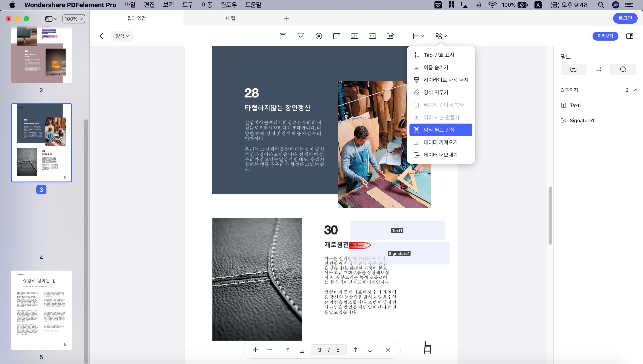Go back with the left arrow
Viewport: 643px width, 364px height.
tap(101, 36)
